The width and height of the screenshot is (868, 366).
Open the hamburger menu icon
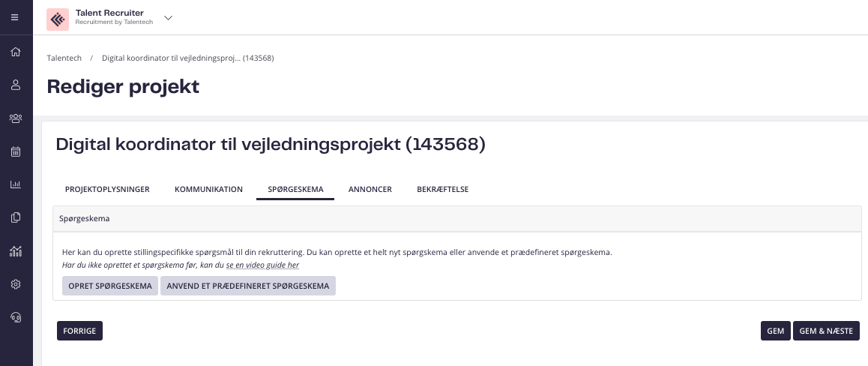click(15, 17)
